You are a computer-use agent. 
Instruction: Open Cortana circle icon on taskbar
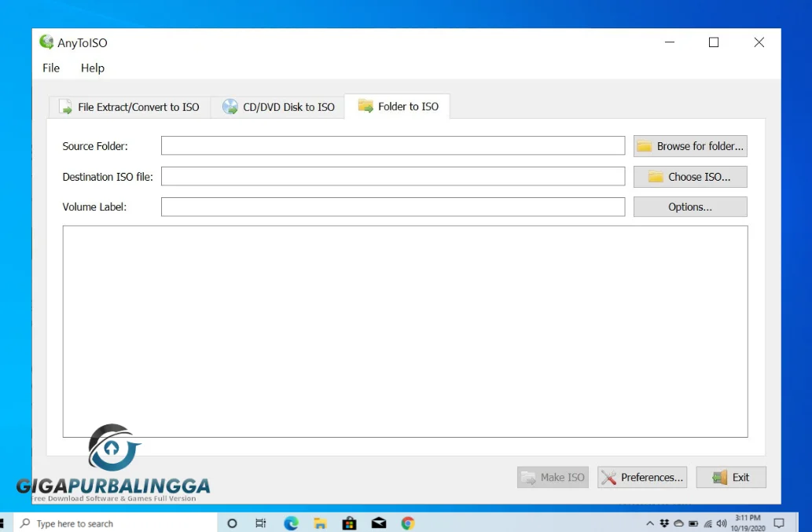(232, 523)
